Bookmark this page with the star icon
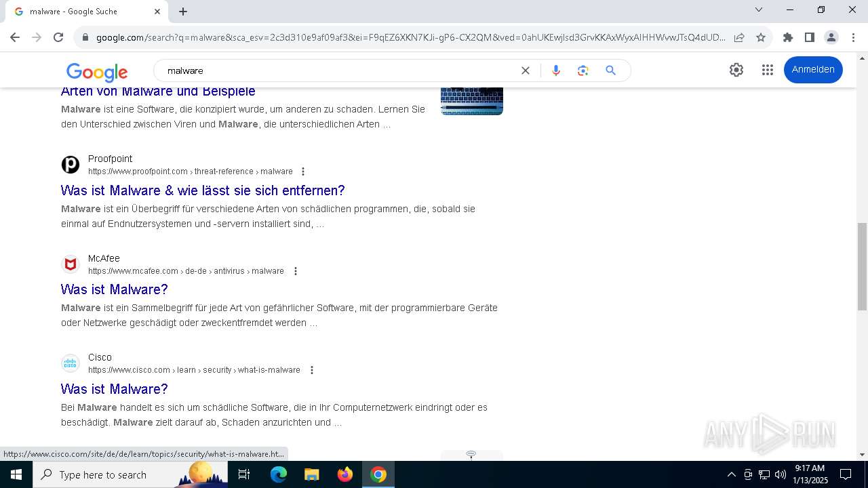 tap(761, 37)
